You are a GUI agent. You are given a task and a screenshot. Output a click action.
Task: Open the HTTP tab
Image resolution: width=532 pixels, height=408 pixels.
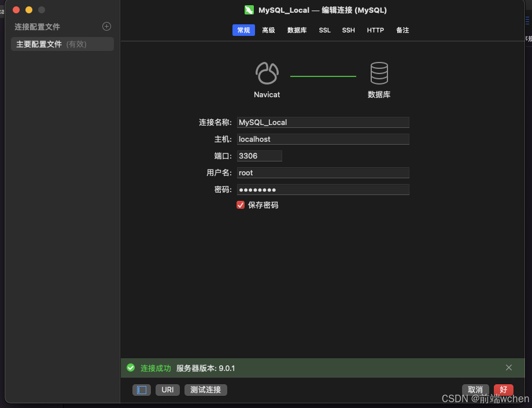point(375,30)
